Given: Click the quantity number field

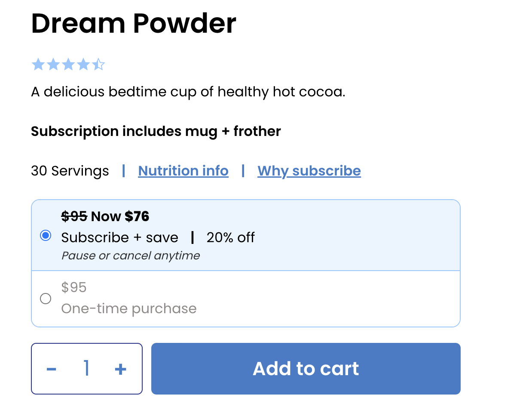Looking at the screenshot, I should pyautogui.click(x=86, y=369).
